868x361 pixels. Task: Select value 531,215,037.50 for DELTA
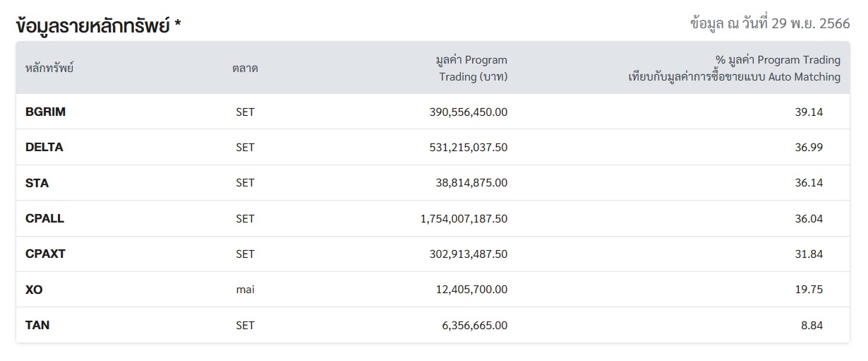[469, 147]
